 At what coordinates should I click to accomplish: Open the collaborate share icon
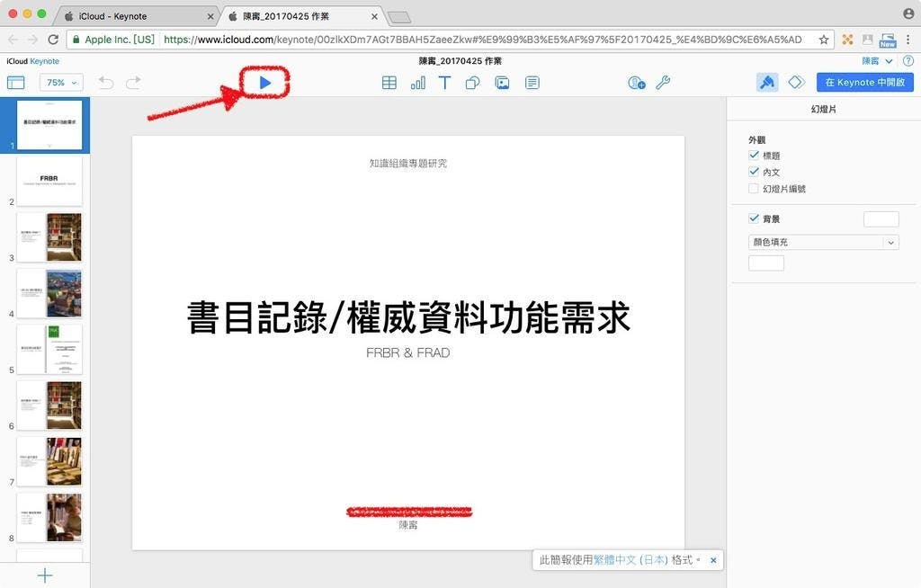pyautogui.click(x=636, y=83)
